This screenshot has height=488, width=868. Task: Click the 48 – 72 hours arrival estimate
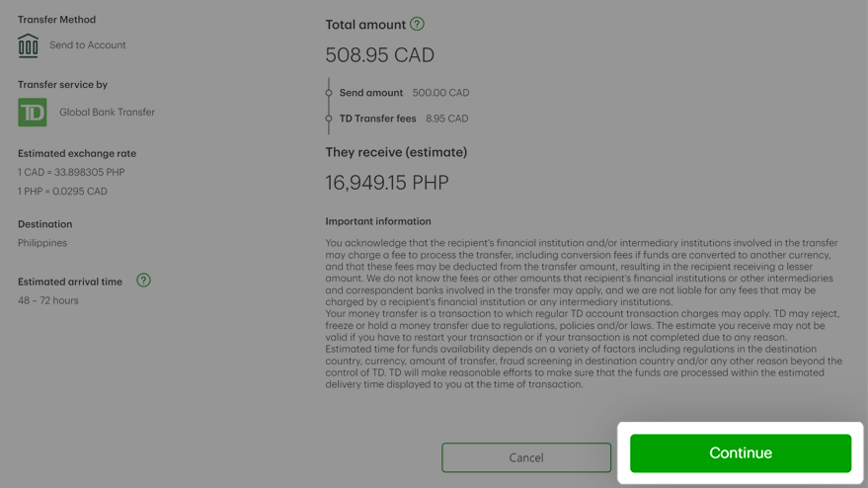48,300
